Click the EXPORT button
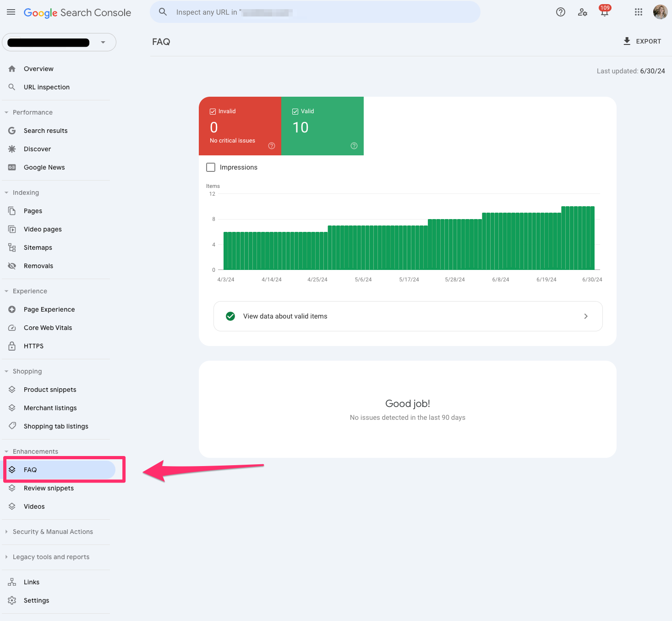Viewport: 672px width, 621px height. 642,41
